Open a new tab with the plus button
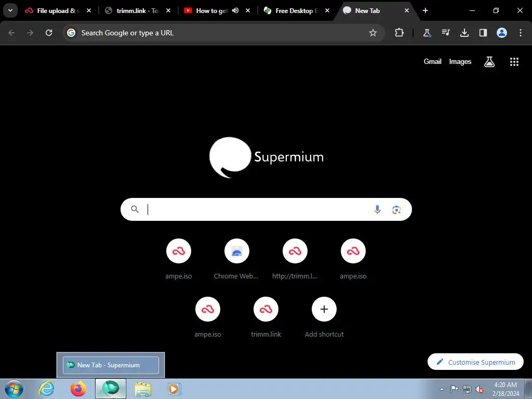 425,10
